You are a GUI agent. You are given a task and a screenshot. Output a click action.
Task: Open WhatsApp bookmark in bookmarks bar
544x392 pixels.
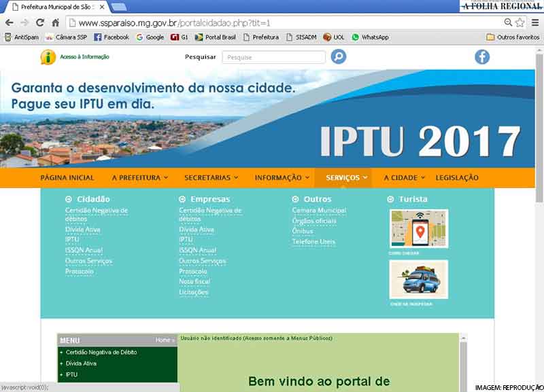370,37
